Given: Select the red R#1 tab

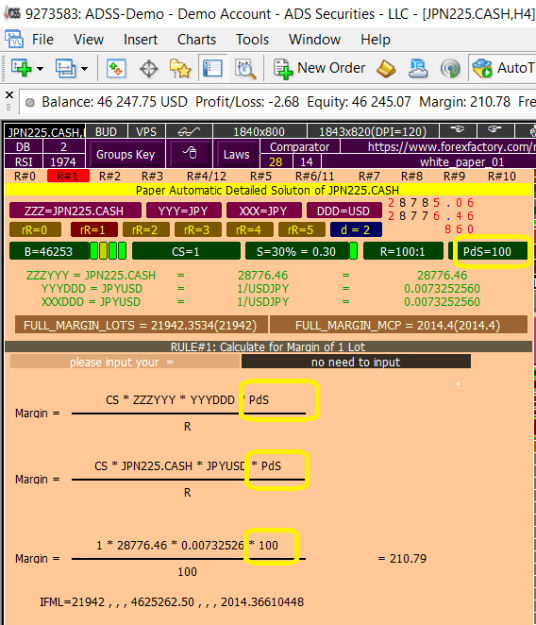Looking at the screenshot, I should pos(68,176).
